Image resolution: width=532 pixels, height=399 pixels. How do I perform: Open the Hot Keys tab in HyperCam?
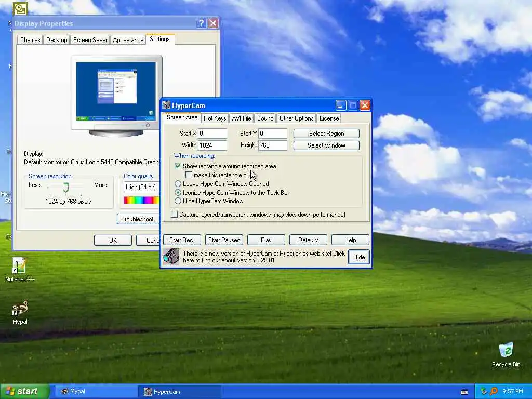[215, 118]
